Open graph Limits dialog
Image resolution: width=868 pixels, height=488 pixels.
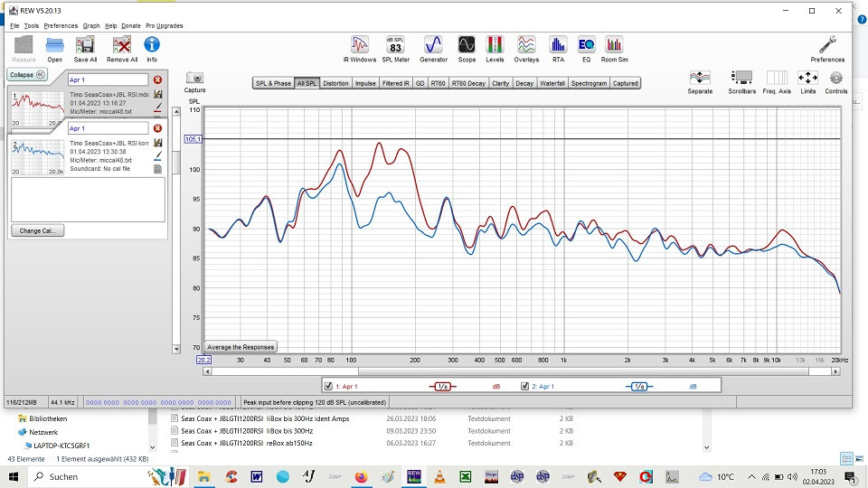807,82
